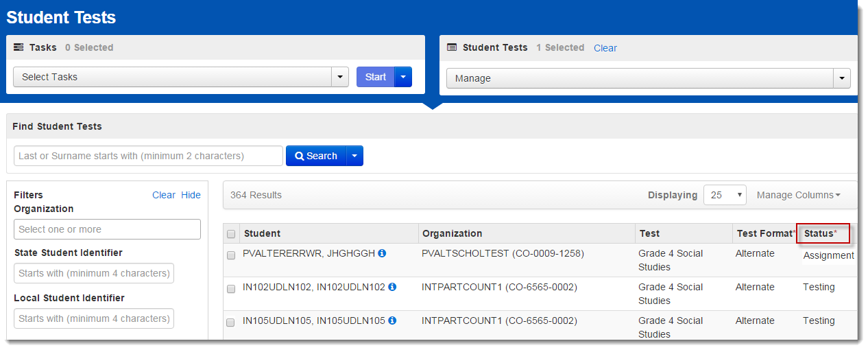Expand the Search button dropdown arrow
868x350 pixels.
coord(354,156)
